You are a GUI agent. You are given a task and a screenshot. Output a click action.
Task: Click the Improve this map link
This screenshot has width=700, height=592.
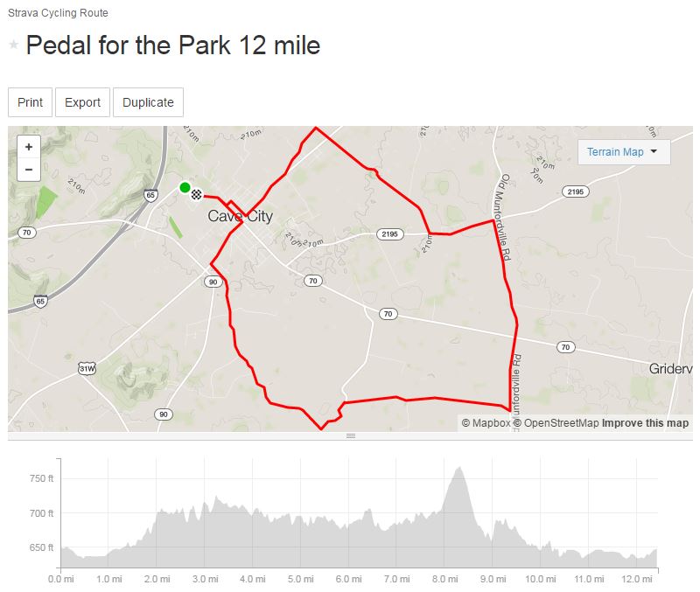tap(645, 423)
